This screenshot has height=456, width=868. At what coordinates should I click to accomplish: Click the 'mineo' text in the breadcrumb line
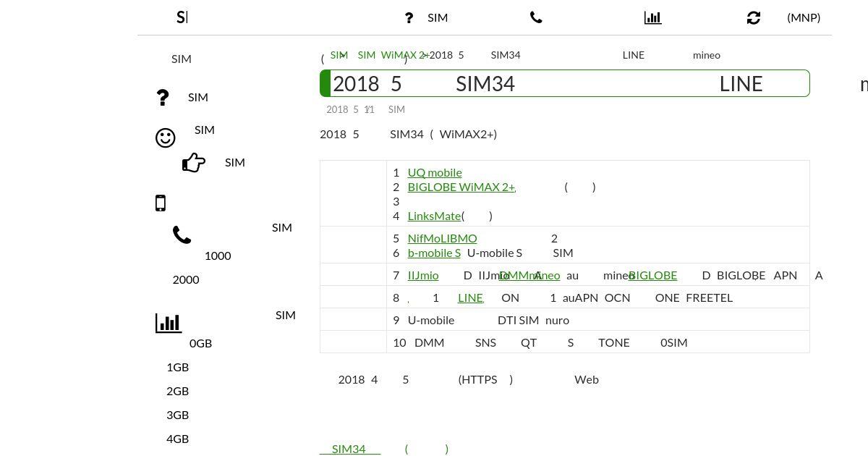[707, 55]
